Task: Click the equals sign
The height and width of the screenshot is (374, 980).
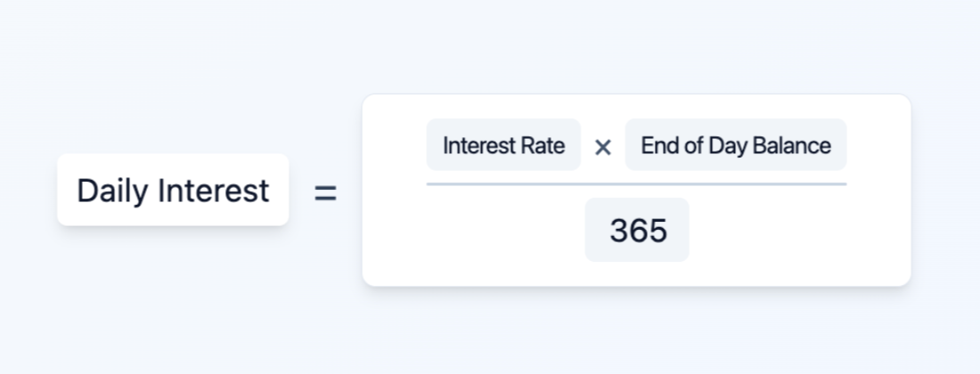Action: tap(325, 192)
